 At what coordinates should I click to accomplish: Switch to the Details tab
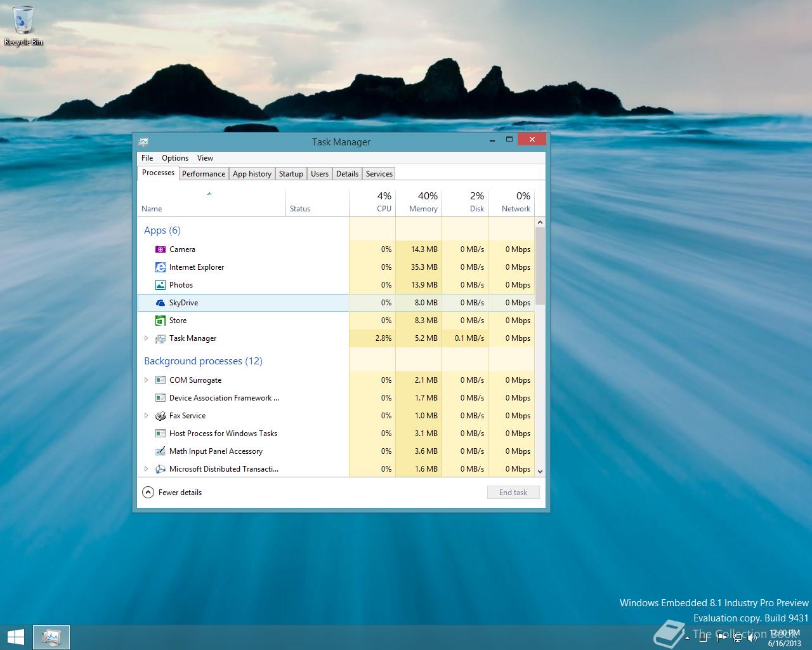347,174
